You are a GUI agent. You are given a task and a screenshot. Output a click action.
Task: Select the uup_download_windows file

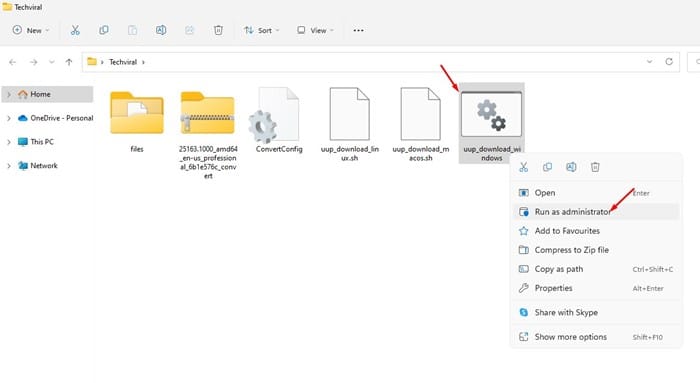492,123
